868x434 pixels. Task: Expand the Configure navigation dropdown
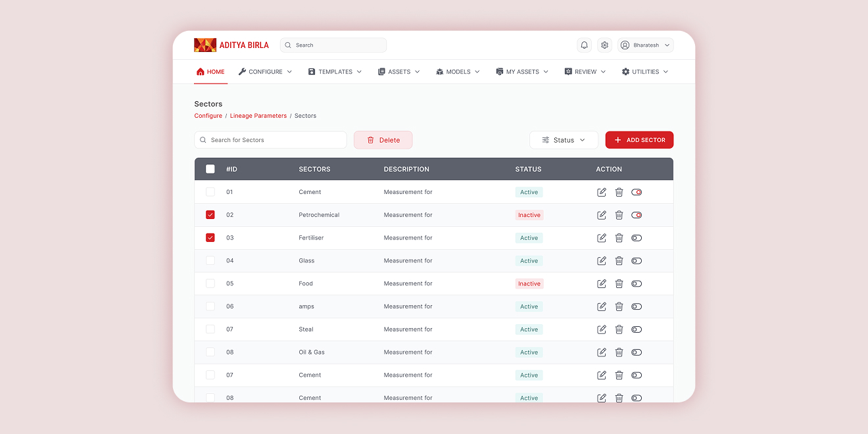coord(265,72)
